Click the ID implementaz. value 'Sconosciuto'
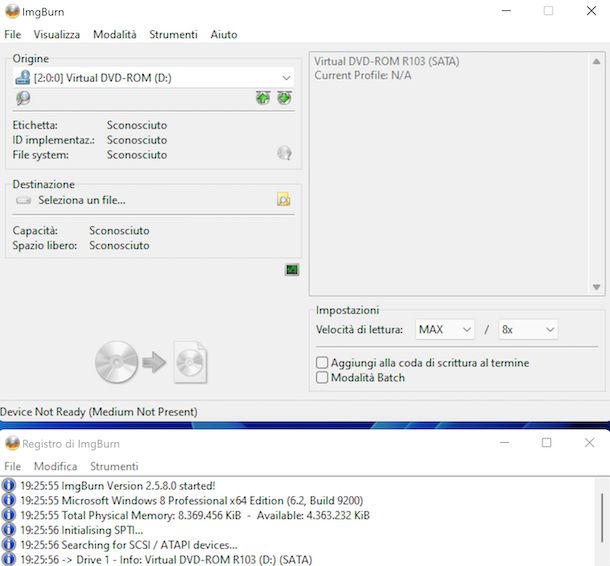Image resolution: width=610 pixels, height=566 pixels. click(x=137, y=140)
